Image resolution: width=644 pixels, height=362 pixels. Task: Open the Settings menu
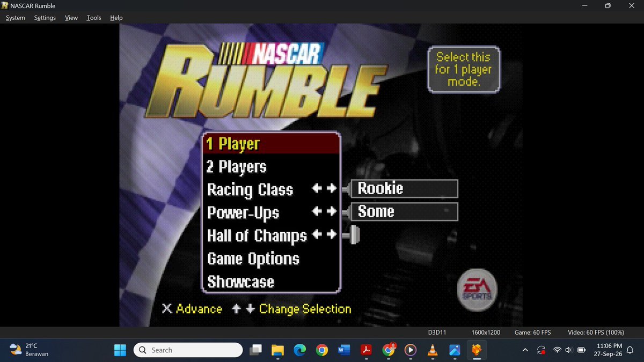point(45,18)
